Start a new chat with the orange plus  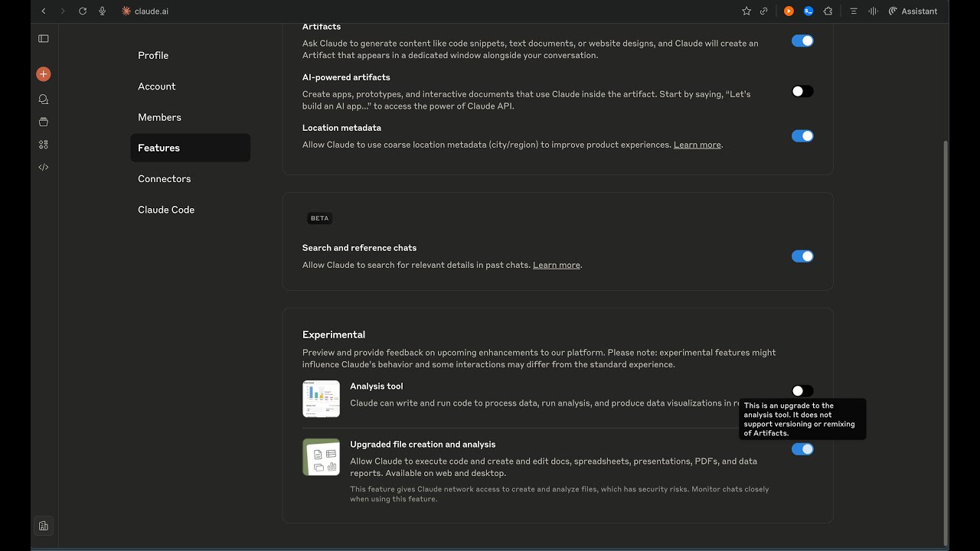tap(44, 74)
